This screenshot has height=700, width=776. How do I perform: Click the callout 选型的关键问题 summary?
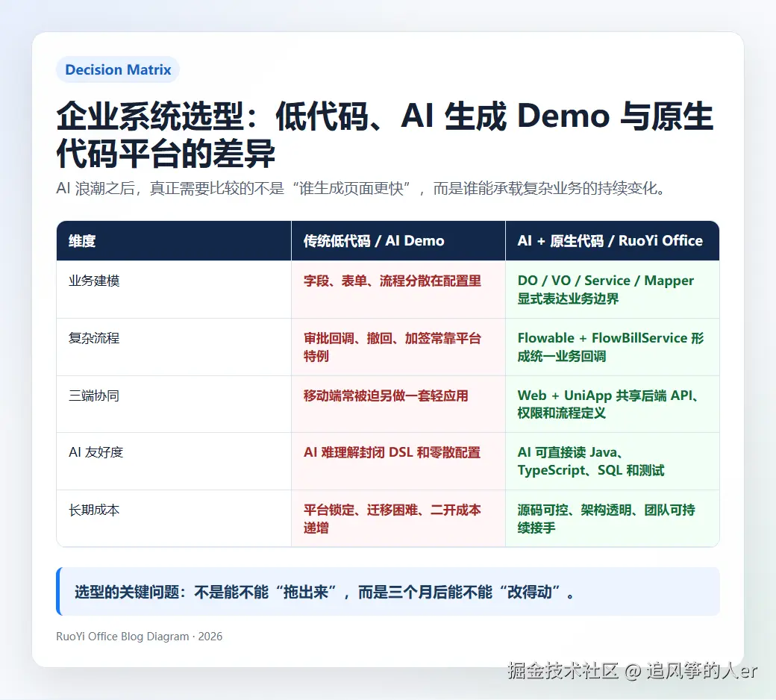388,592
